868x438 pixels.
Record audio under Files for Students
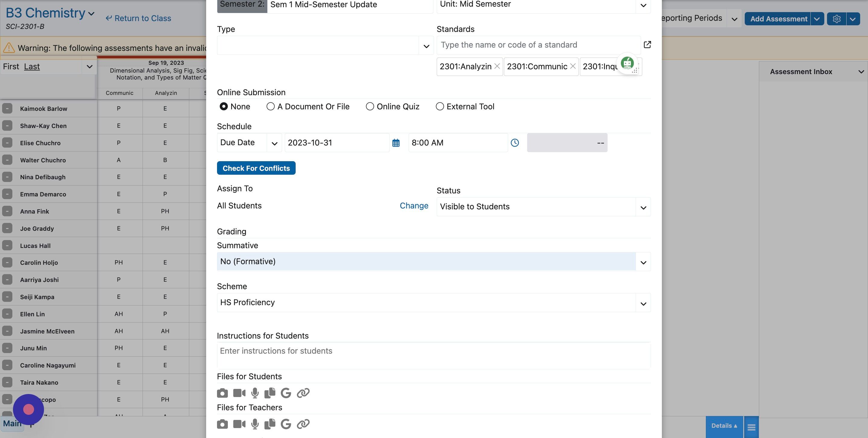coord(255,393)
